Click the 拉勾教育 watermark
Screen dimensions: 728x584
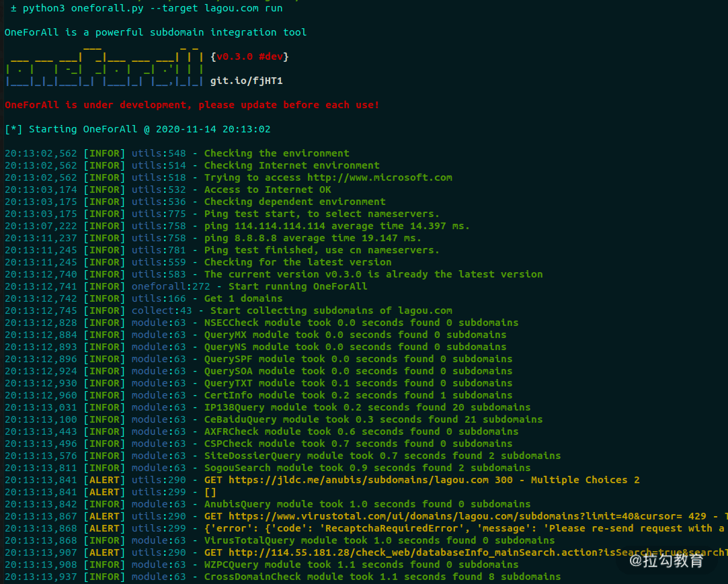(666, 560)
